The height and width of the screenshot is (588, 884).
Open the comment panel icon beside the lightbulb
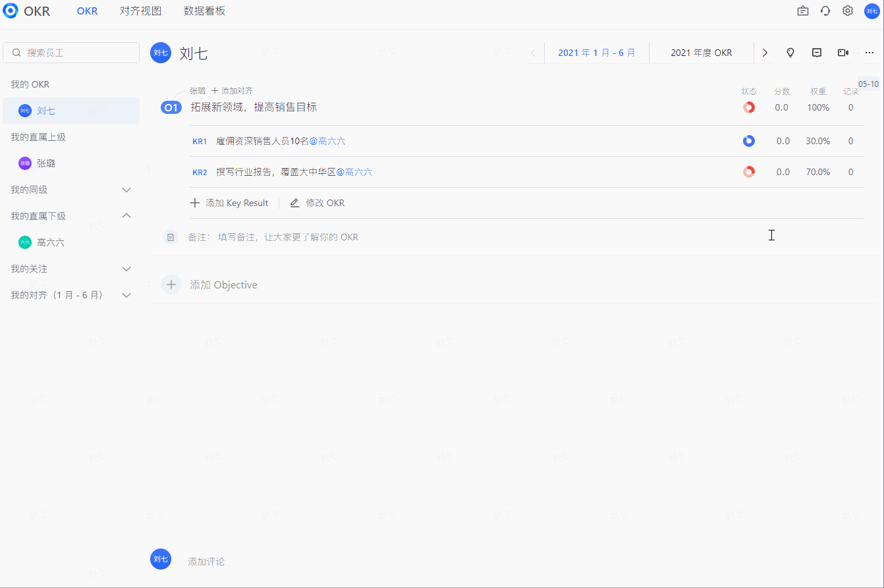point(816,53)
